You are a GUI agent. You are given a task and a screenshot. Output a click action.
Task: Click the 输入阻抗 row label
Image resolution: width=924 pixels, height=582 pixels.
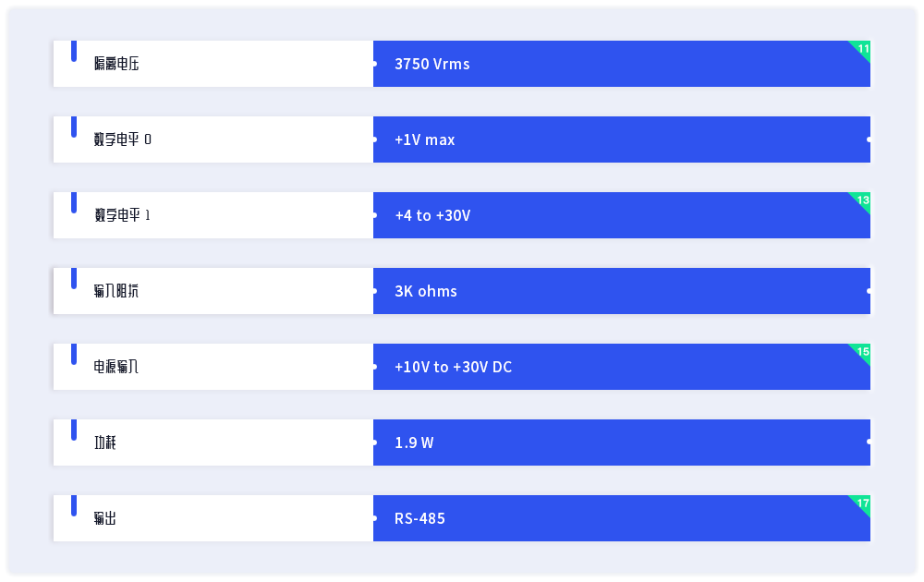click(x=116, y=291)
